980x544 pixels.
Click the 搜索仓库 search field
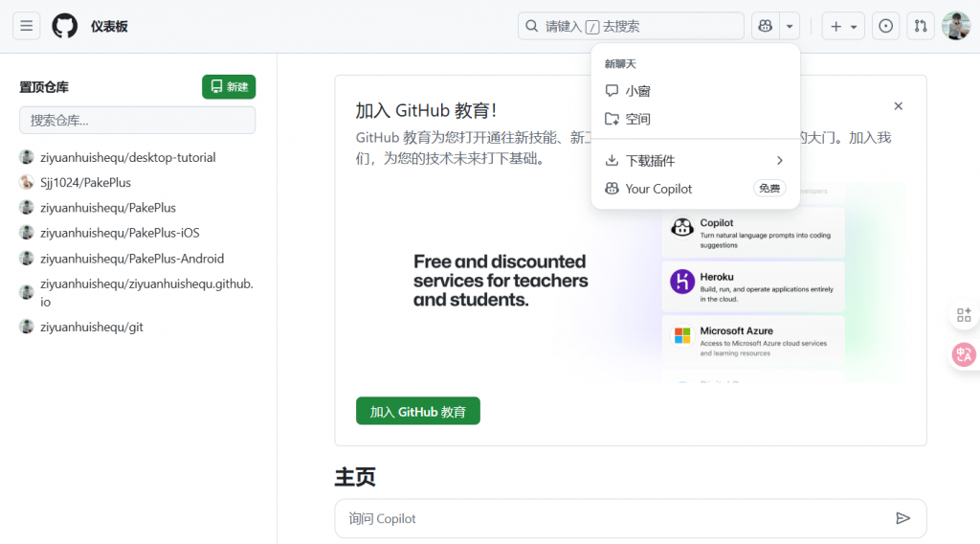[137, 121]
